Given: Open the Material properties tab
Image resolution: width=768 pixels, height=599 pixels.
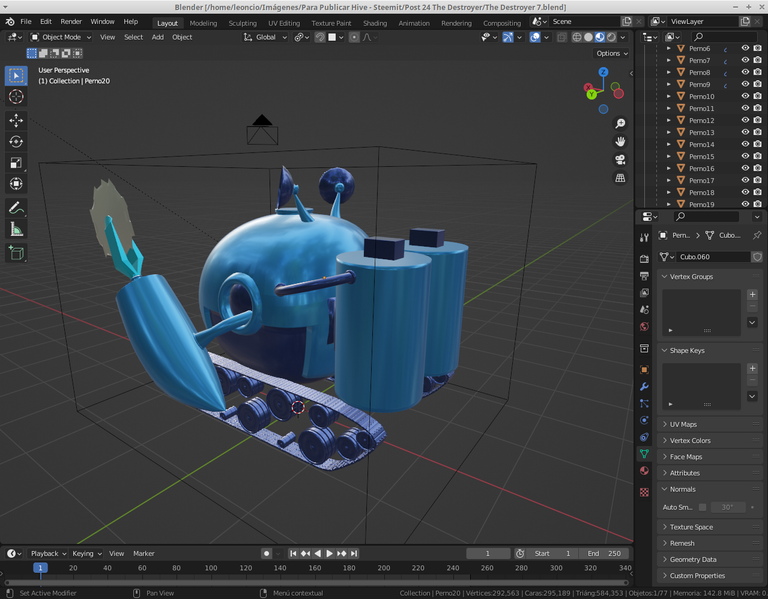Looking at the screenshot, I should click(x=644, y=471).
